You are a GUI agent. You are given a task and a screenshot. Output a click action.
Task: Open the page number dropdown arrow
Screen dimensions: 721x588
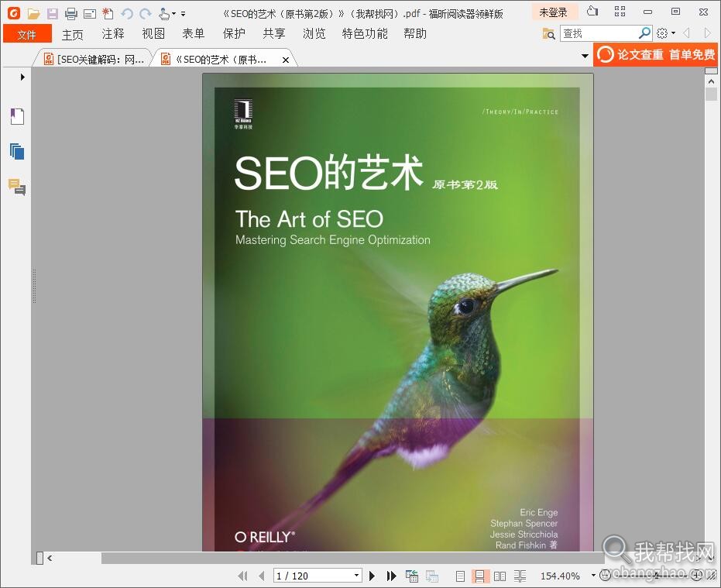tap(356, 576)
